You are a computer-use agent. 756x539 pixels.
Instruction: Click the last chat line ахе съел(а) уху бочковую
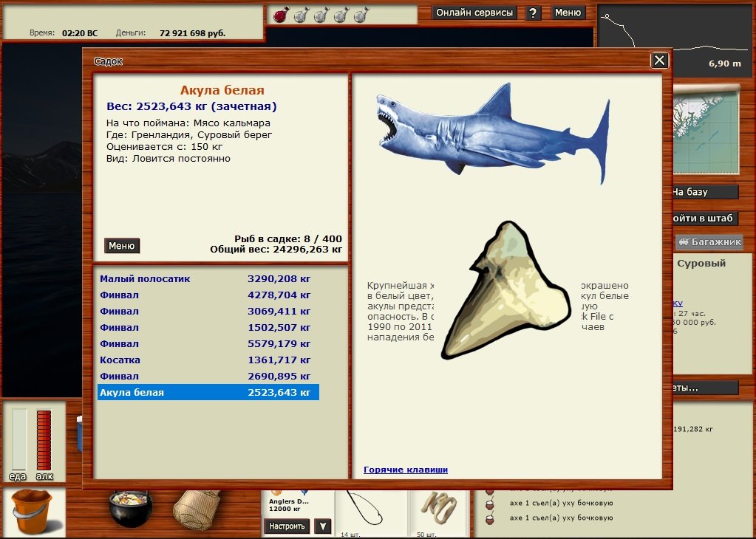pos(561,518)
